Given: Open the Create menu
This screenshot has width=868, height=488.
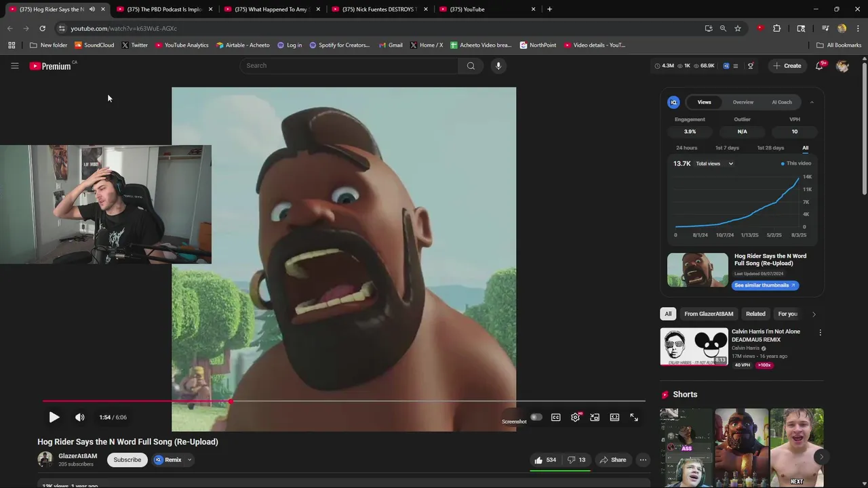Looking at the screenshot, I should 787,66.
